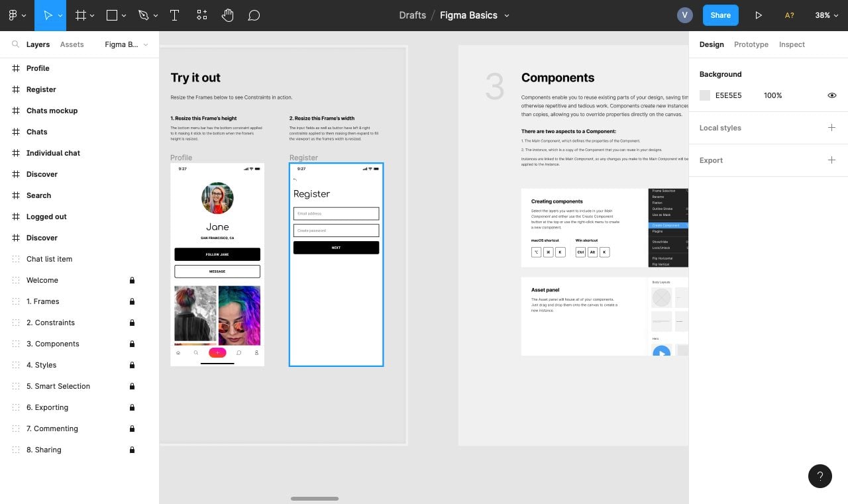Open the Resources/Components panel icon
The height and width of the screenshot is (504, 848).
point(201,15)
